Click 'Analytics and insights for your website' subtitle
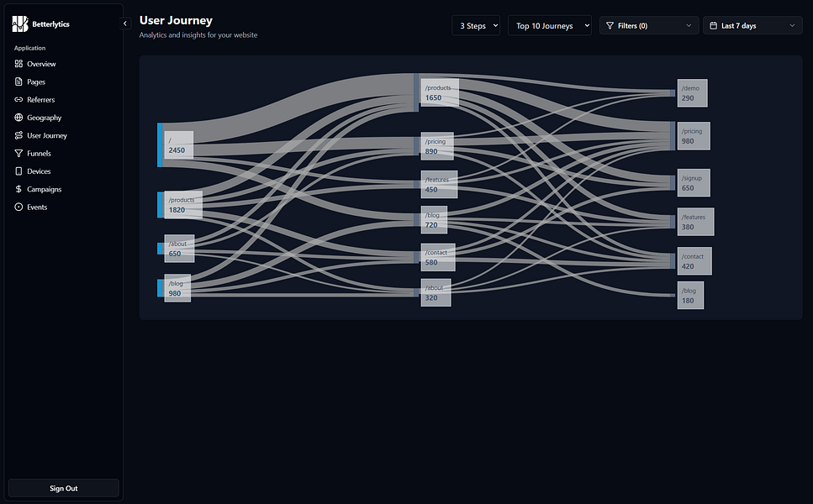Screen dimensions: 813x504 pyautogui.click(x=198, y=34)
